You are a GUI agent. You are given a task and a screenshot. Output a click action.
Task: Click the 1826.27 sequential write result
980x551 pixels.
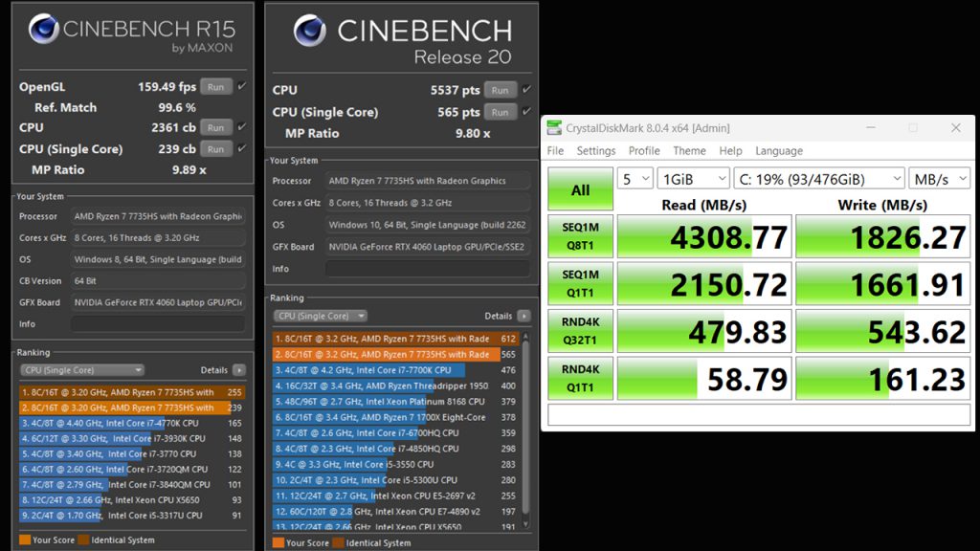click(882, 236)
